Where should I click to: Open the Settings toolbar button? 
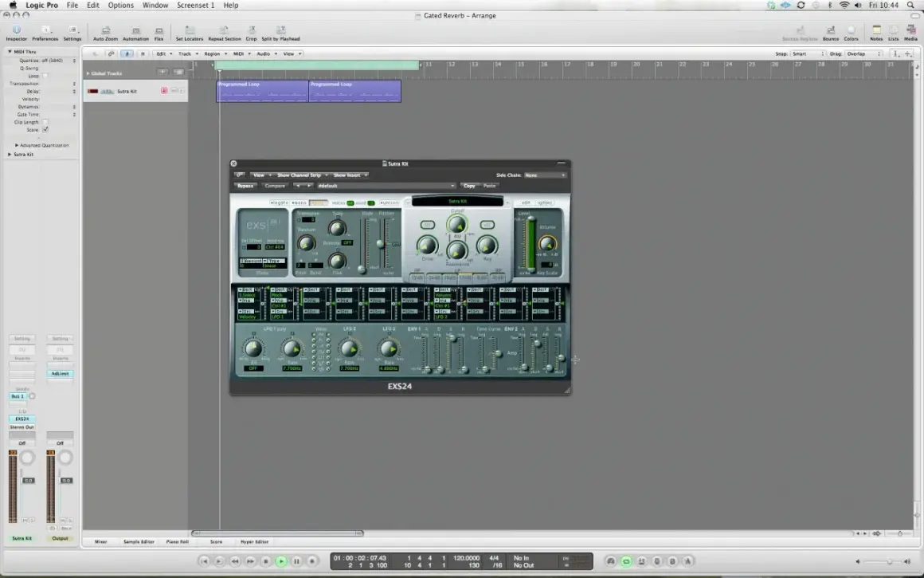(72, 33)
